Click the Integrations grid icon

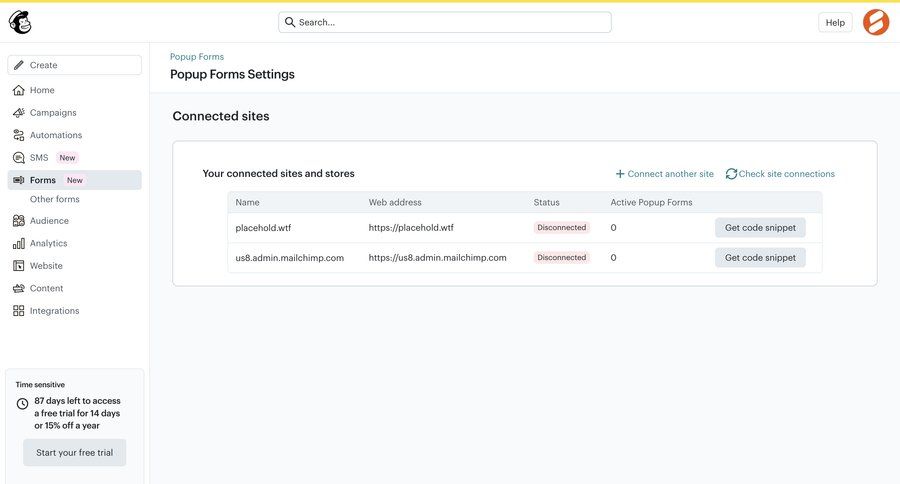pos(19,311)
